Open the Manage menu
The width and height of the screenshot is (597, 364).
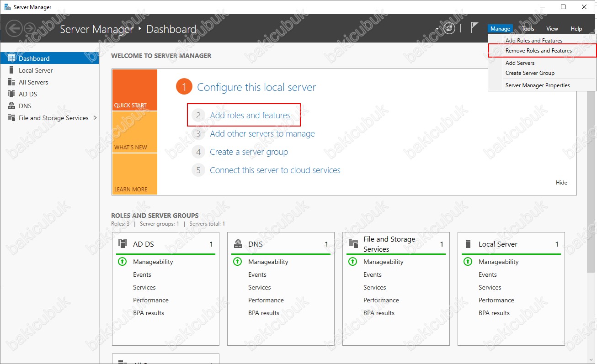500,29
